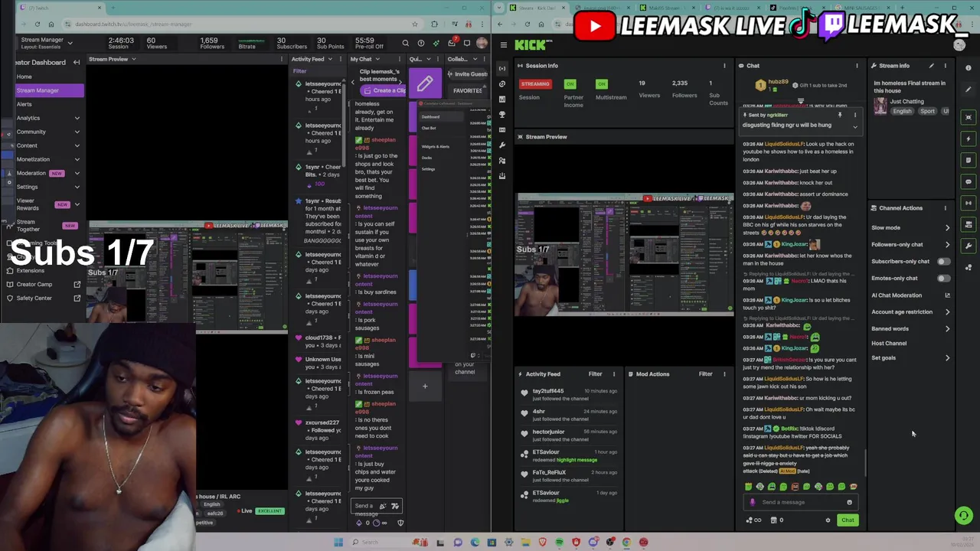Click wrench icon in Kick left sidebar

pos(502,145)
